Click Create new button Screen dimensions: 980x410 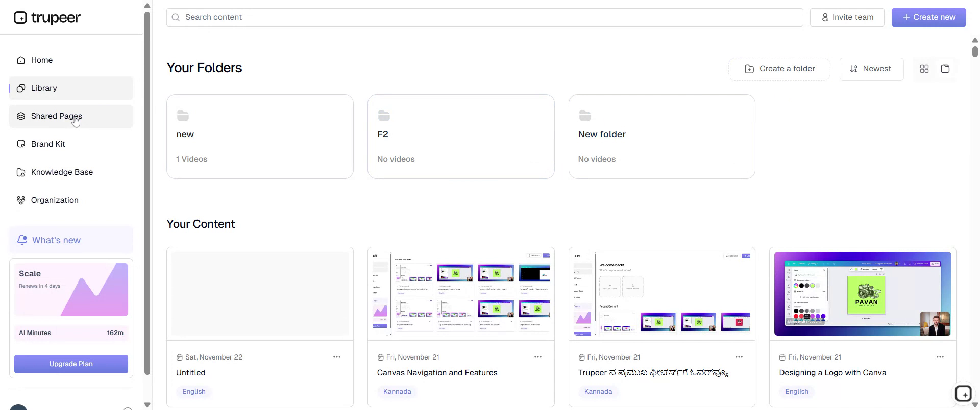[x=928, y=17]
